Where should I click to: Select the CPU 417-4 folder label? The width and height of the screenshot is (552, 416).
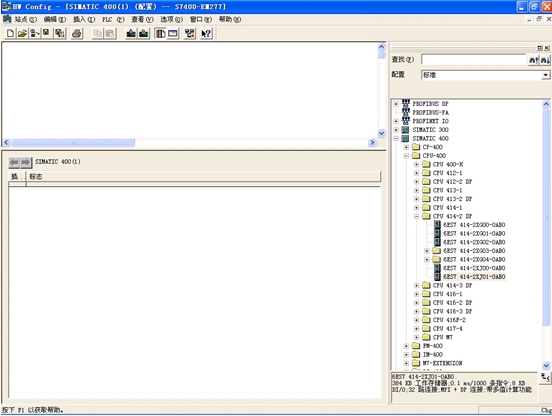pyautogui.click(x=447, y=329)
